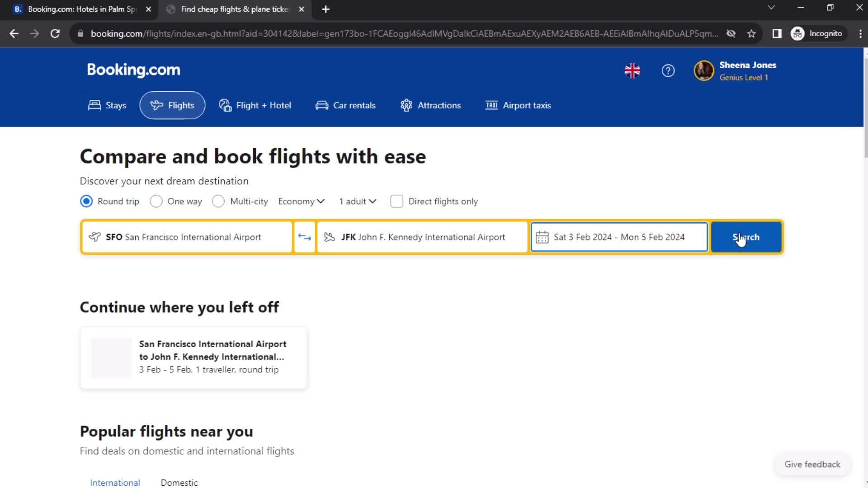868x488 pixels.
Task: Click the Attractions icon
Action: 406,105
